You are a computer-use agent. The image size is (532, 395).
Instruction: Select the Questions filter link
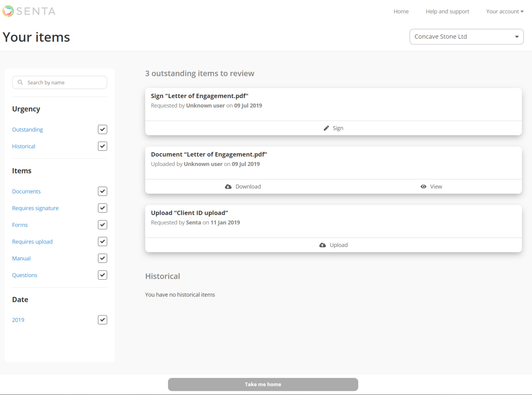coord(25,275)
